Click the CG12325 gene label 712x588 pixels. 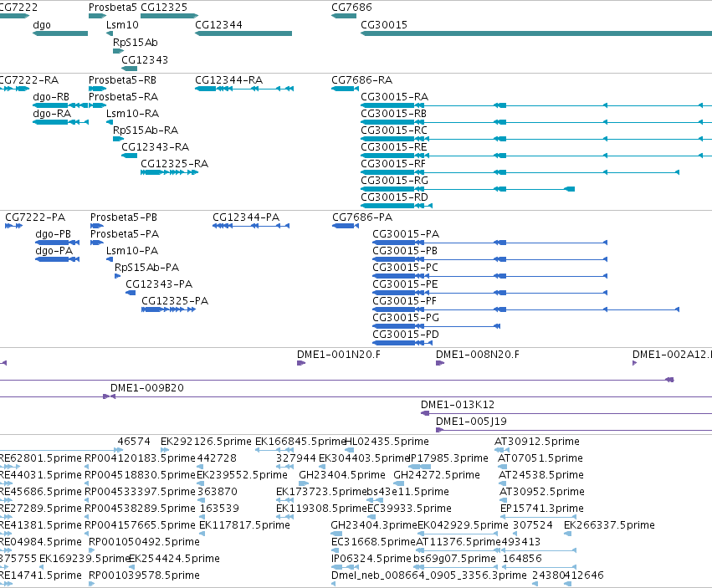[x=164, y=8]
